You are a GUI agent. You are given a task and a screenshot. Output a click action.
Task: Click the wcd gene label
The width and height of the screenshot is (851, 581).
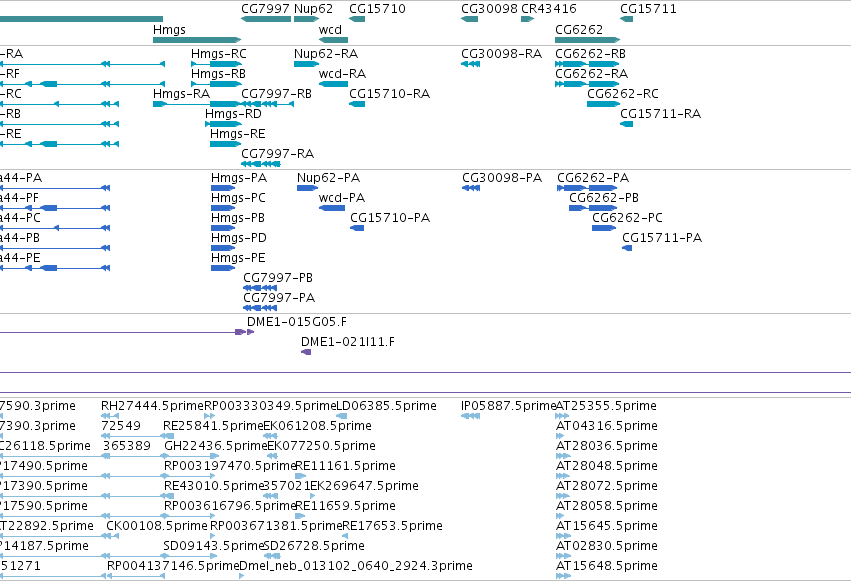click(x=330, y=30)
